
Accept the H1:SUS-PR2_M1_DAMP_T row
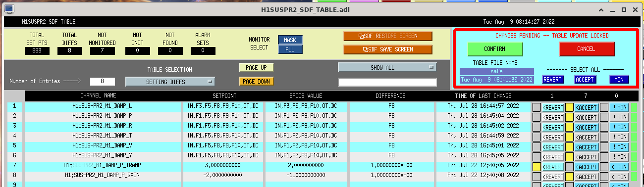tap(587, 137)
